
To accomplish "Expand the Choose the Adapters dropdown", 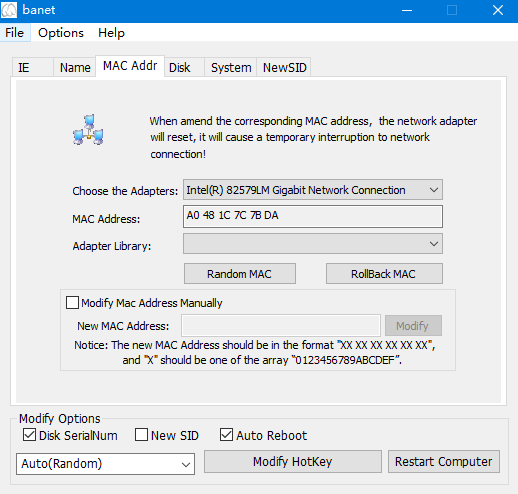I will pyautogui.click(x=313, y=190).
